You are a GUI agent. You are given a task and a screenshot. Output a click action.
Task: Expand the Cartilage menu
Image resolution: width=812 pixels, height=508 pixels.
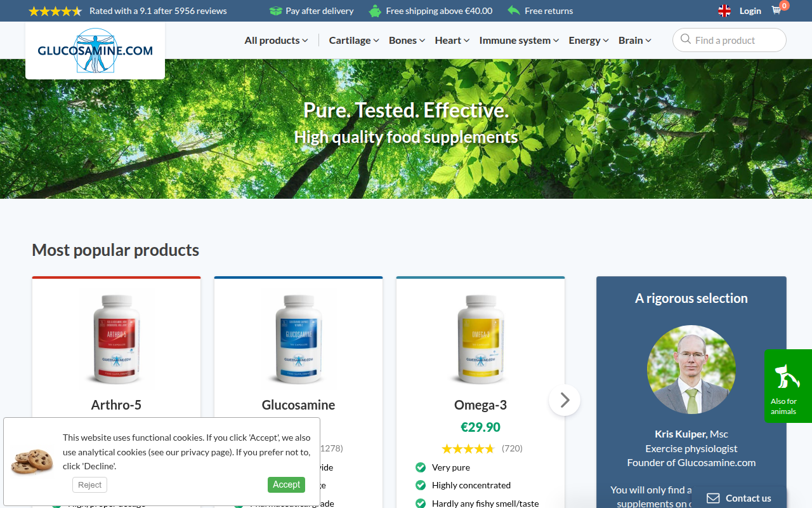[x=354, y=40]
